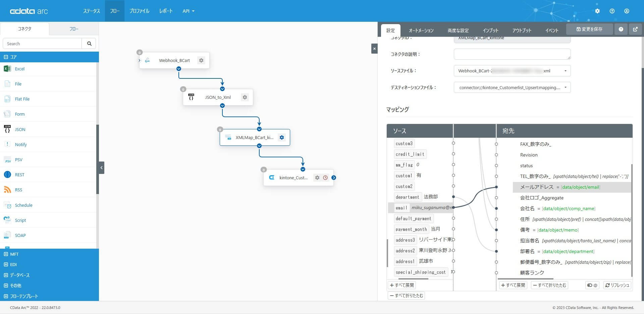
Task: Click the kintone node schedule clock icon
Action: pos(325,178)
